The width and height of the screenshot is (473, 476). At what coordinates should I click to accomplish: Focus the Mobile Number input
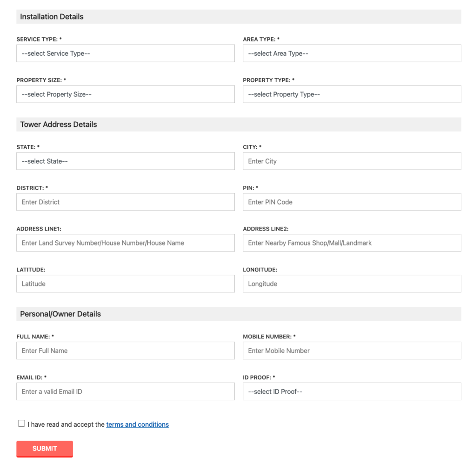coord(352,351)
